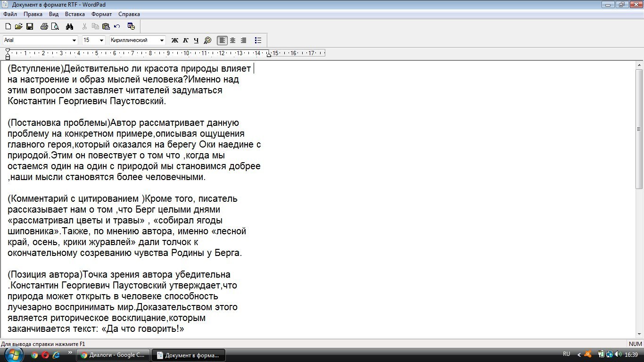Open print preview from the toolbar

(55, 26)
